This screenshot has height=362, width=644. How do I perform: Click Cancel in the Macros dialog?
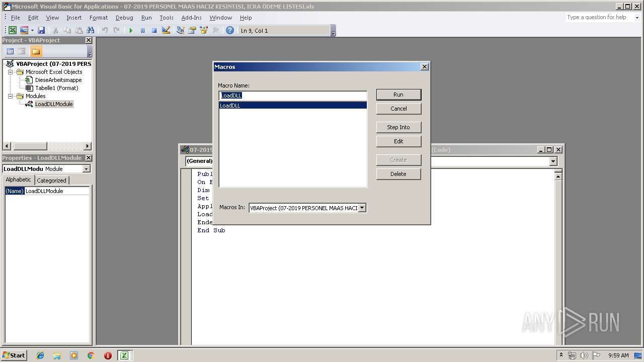pos(398,109)
